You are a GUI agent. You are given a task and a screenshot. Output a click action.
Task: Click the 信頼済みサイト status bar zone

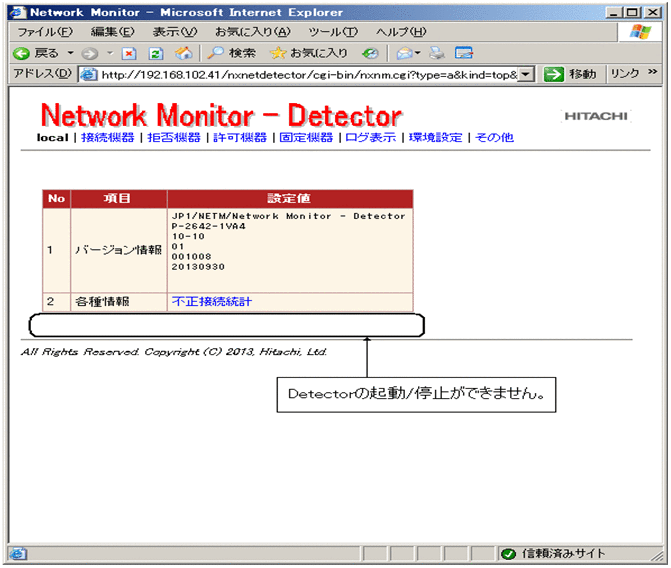(x=554, y=553)
